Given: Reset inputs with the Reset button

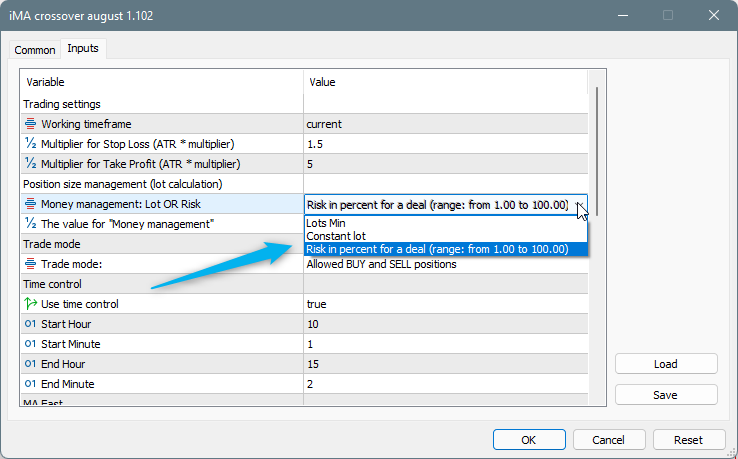Looking at the screenshot, I should pos(687,440).
